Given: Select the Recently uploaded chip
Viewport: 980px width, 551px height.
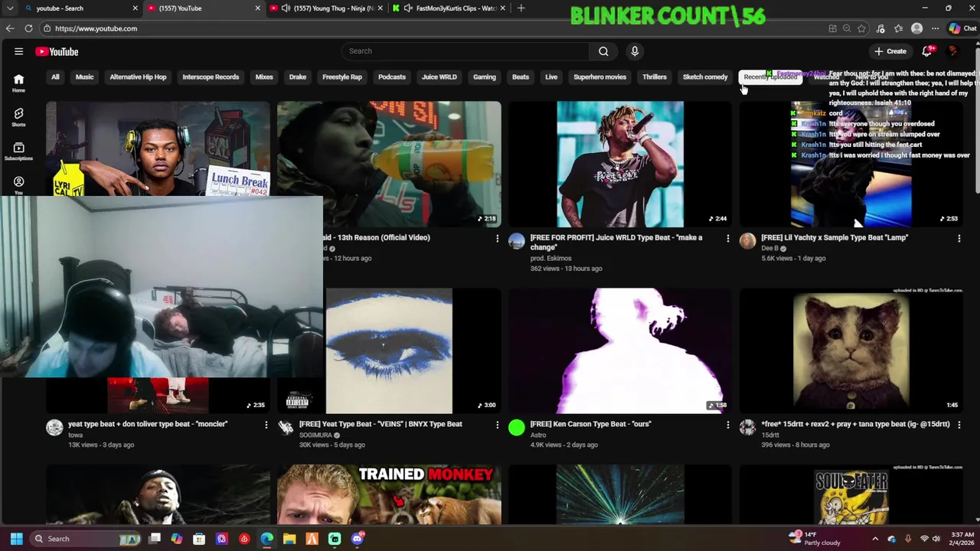Looking at the screenshot, I should 770,77.
